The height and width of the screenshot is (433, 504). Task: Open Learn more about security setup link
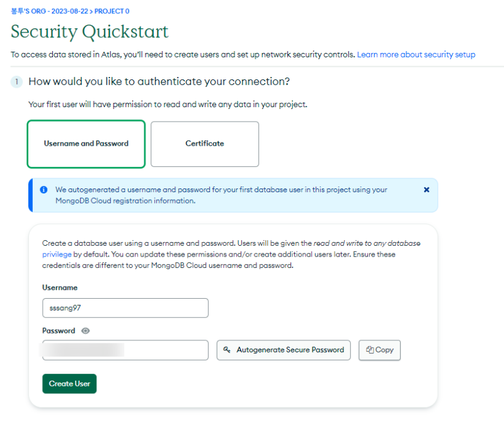point(416,55)
